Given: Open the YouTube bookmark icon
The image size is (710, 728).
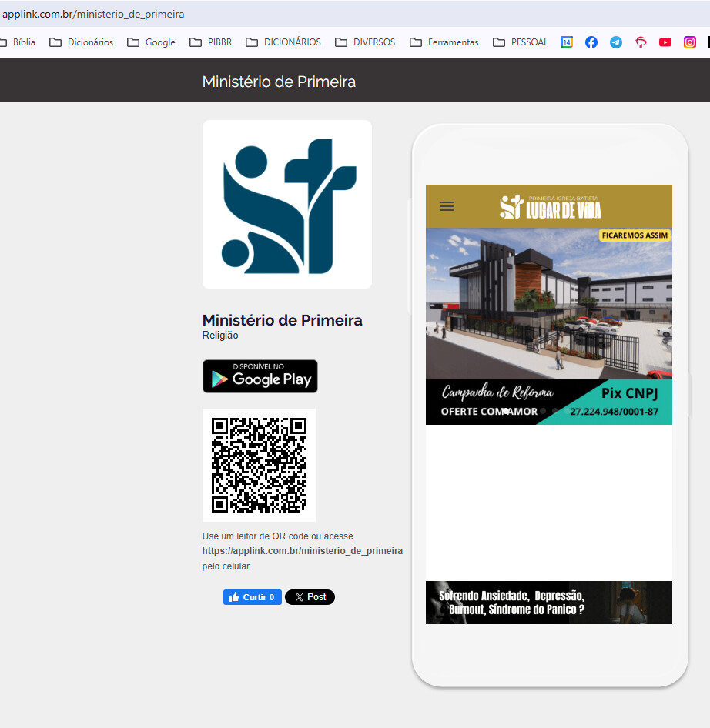Looking at the screenshot, I should tap(665, 42).
